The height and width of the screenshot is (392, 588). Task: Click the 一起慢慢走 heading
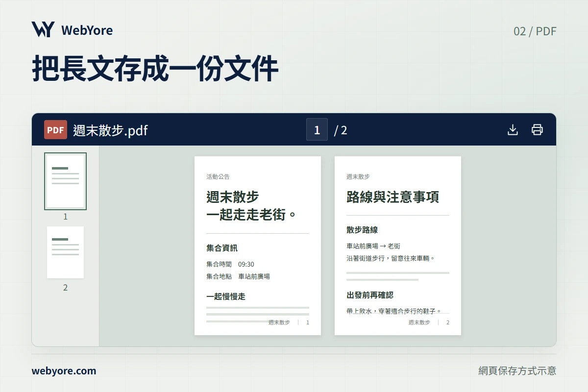point(226,296)
